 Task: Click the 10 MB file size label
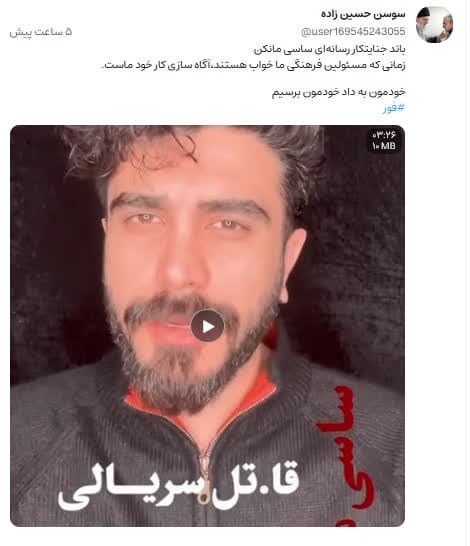click(x=384, y=146)
